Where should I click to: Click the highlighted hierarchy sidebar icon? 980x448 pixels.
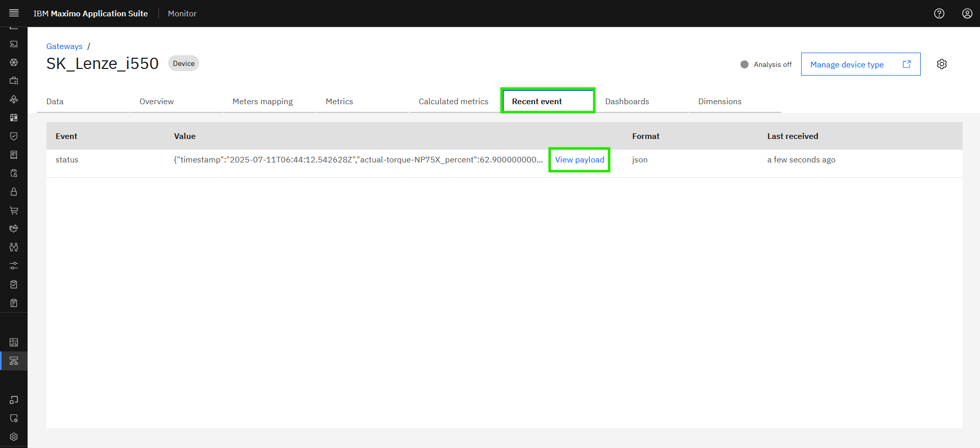click(x=14, y=361)
